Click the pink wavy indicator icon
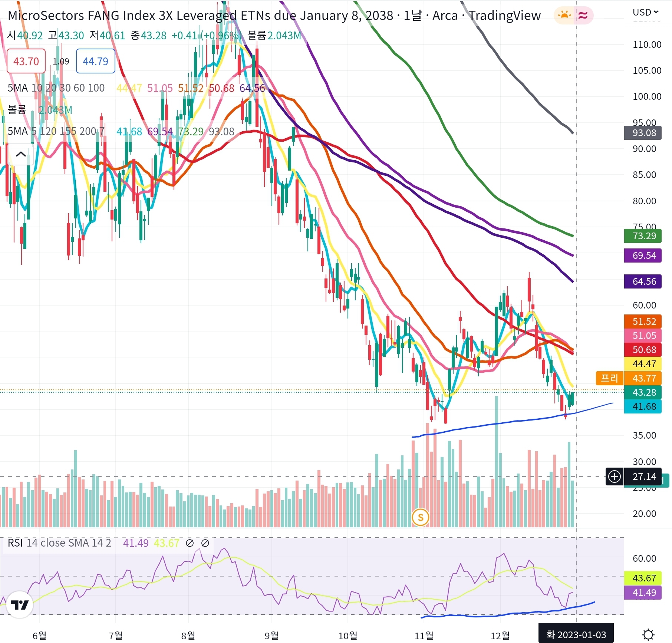 pos(583,16)
